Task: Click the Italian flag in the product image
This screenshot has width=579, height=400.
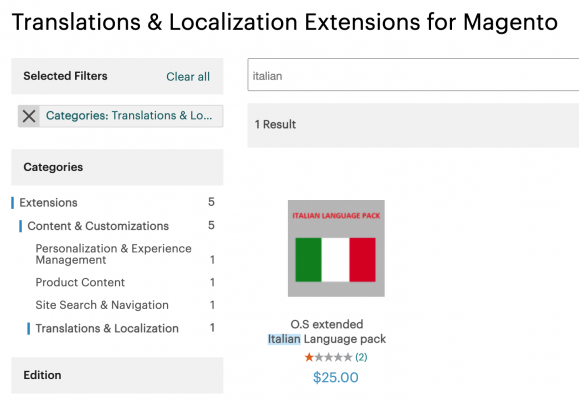Action: point(335,260)
